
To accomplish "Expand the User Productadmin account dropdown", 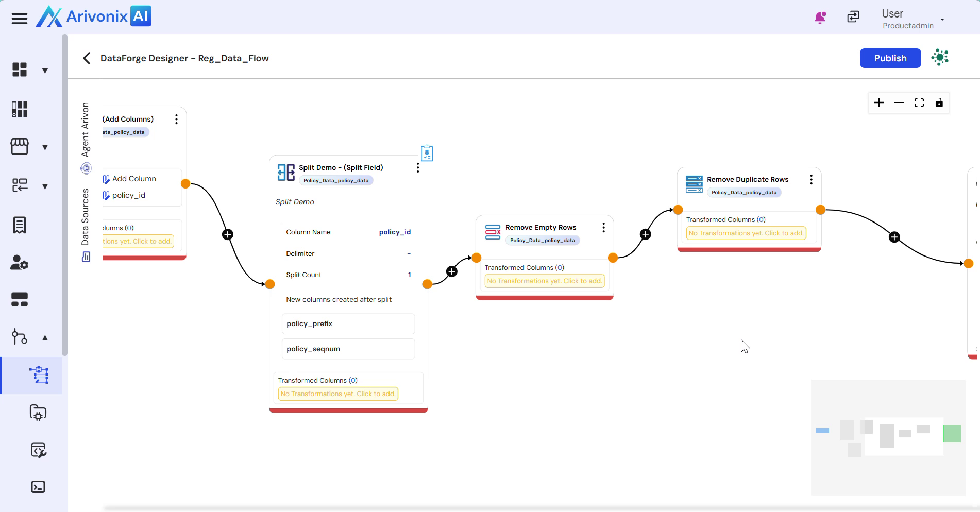I will coord(942,20).
